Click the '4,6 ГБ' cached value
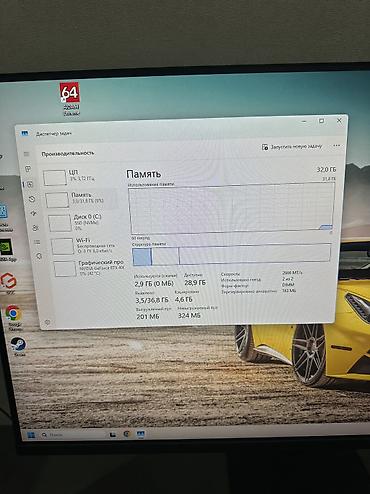Screen dimensions: 370x494 point(184,299)
